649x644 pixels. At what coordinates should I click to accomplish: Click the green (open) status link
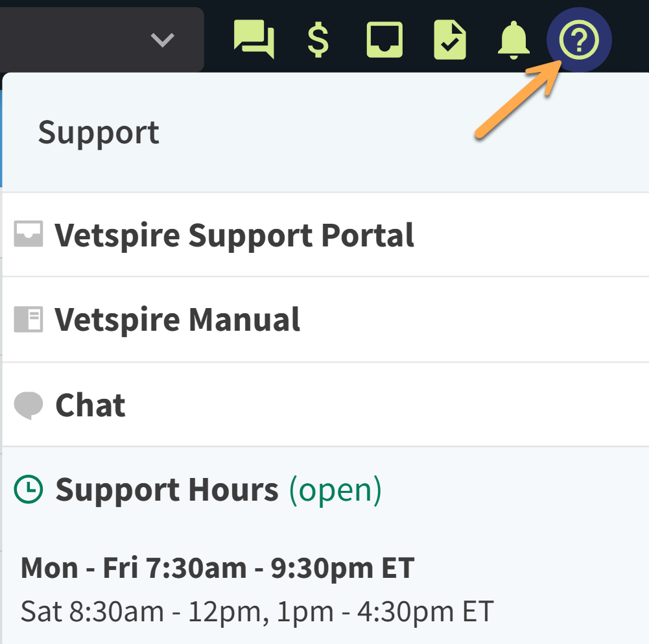334,489
